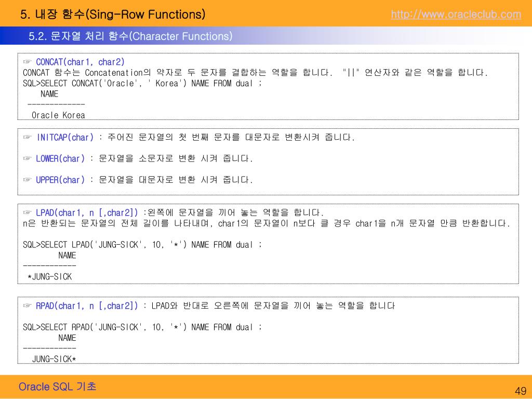Click the pointing-hand bullet before INITCAP

tap(27, 137)
